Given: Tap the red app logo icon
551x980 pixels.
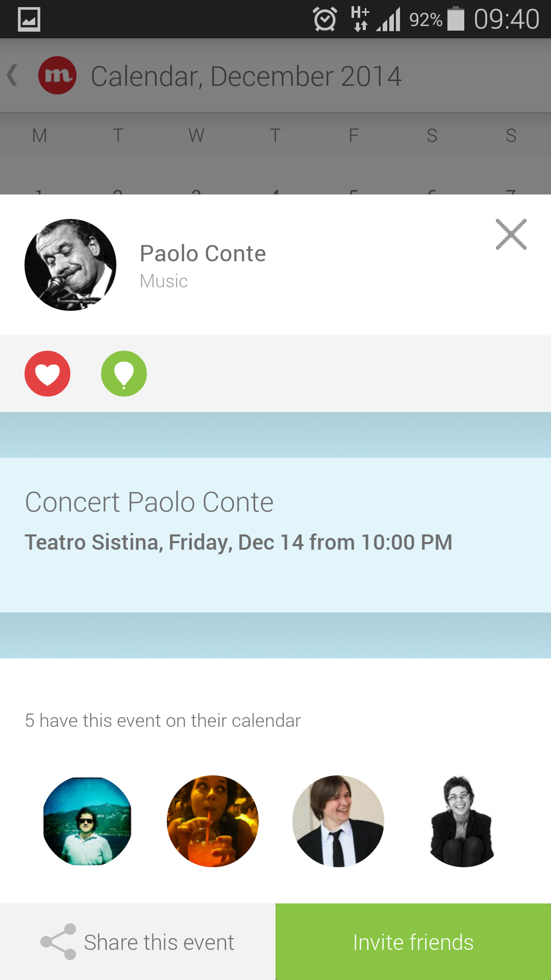Looking at the screenshot, I should tap(58, 76).
